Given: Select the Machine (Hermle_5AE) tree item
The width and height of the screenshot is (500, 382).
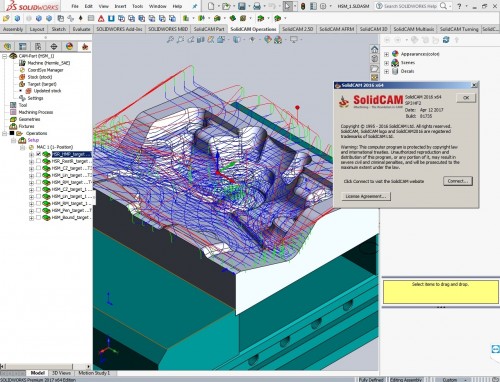Looking at the screenshot, I should click(x=49, y=63).
